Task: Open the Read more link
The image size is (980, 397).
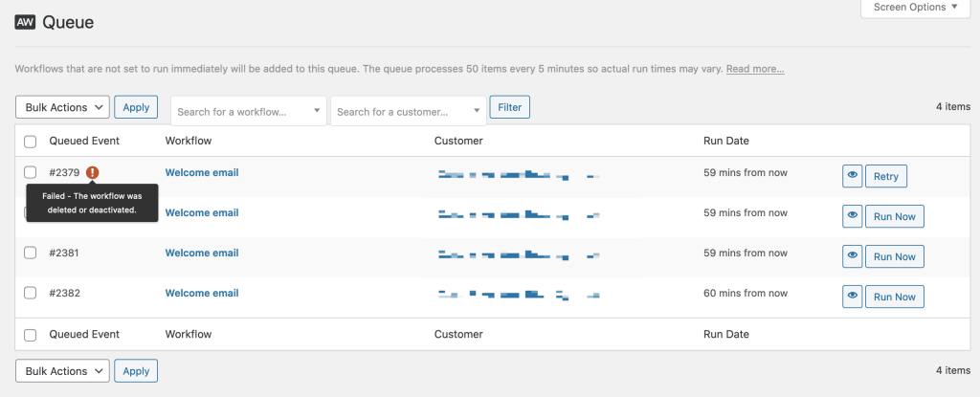Action: tap(755, 70)
